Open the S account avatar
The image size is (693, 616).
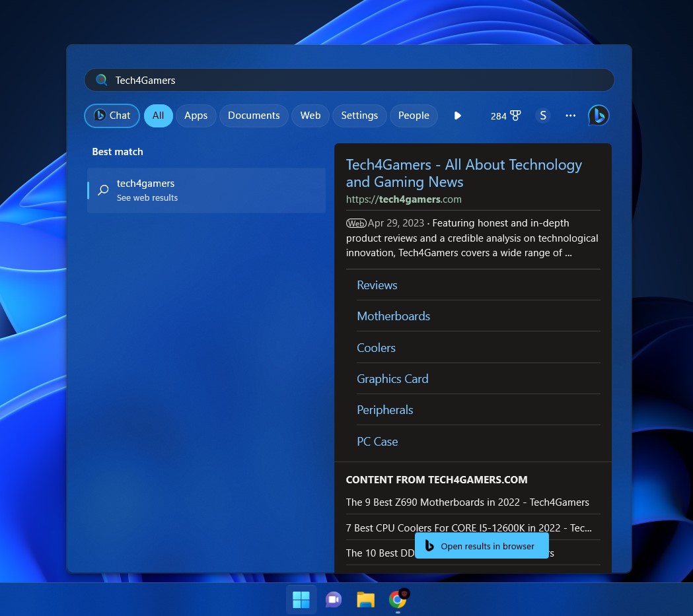[x=543, y=116]
